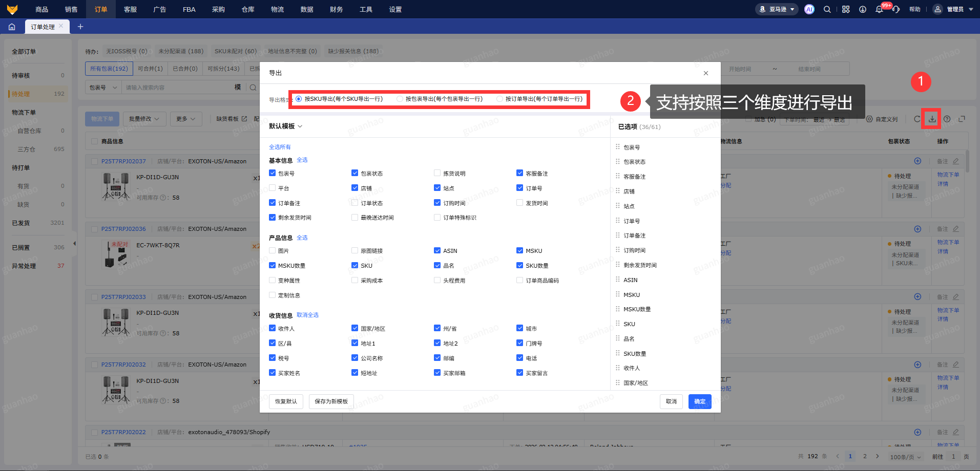Image resolution: width=980 pixels, height=471 pixels.
Task: Click the notification bell with 99+ badge
Action: (x=880, y=9)
